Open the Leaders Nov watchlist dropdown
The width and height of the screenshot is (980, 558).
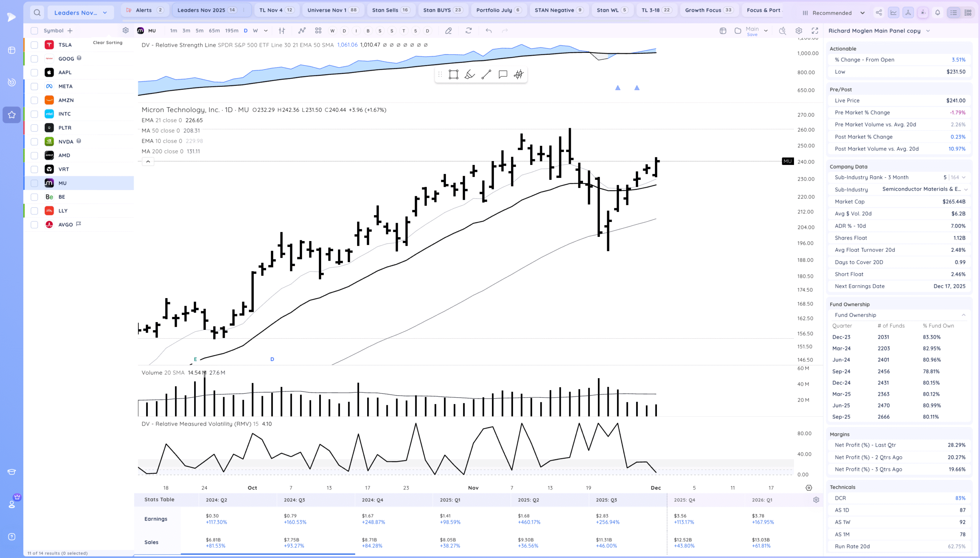[x=80, y=13]
